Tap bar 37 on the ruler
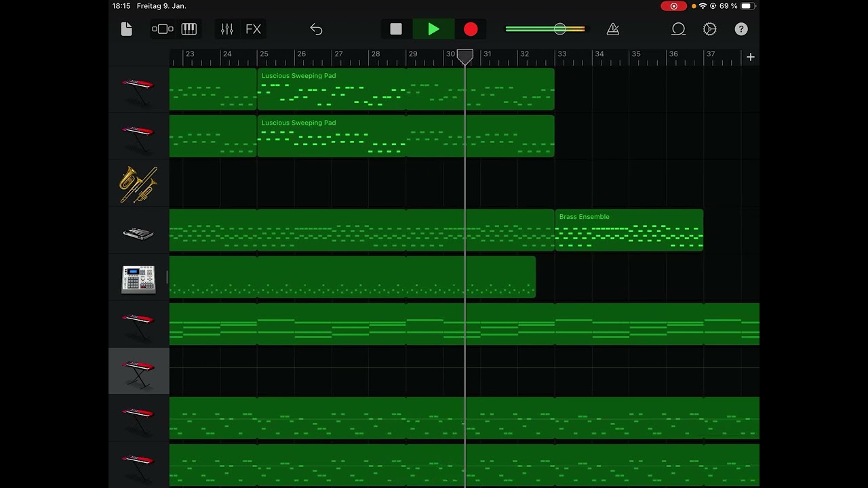This screenshot has height=488, width=868. 710,54
